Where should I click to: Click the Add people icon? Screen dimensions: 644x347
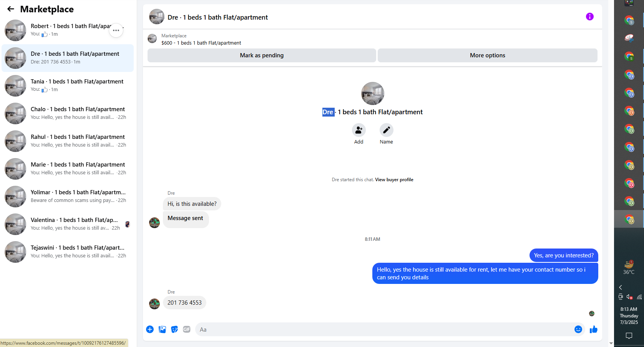[x=359, y=130]
